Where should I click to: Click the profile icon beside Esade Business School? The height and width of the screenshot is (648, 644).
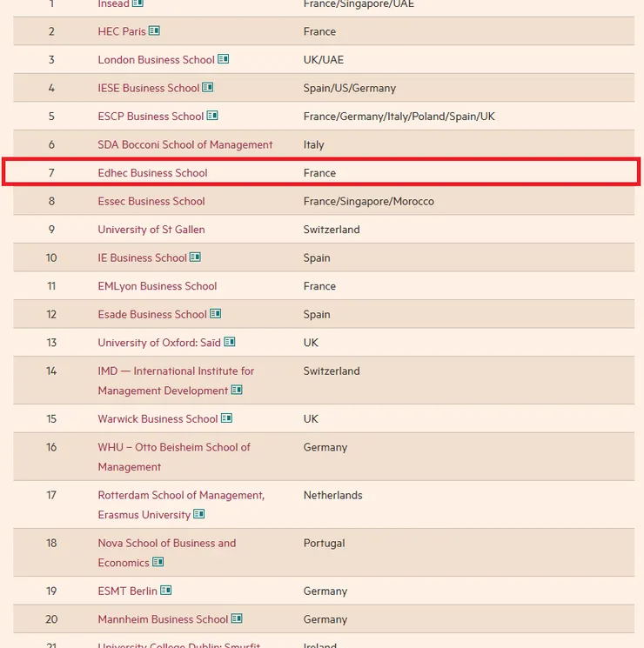point(216,314)
